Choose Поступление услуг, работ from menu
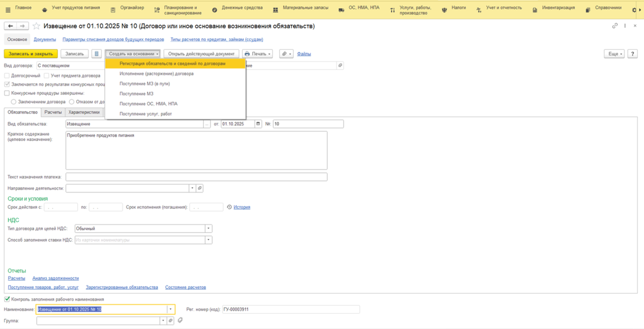 [145, 114]
